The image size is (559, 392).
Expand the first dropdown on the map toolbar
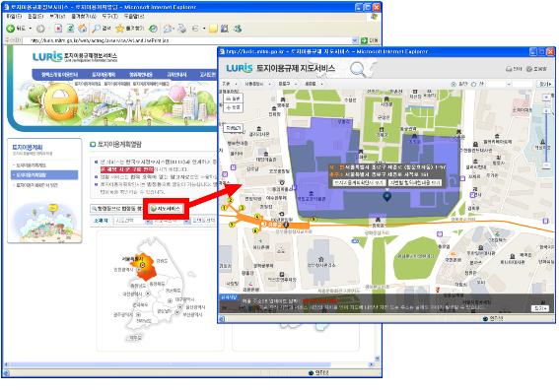[230, 84]
